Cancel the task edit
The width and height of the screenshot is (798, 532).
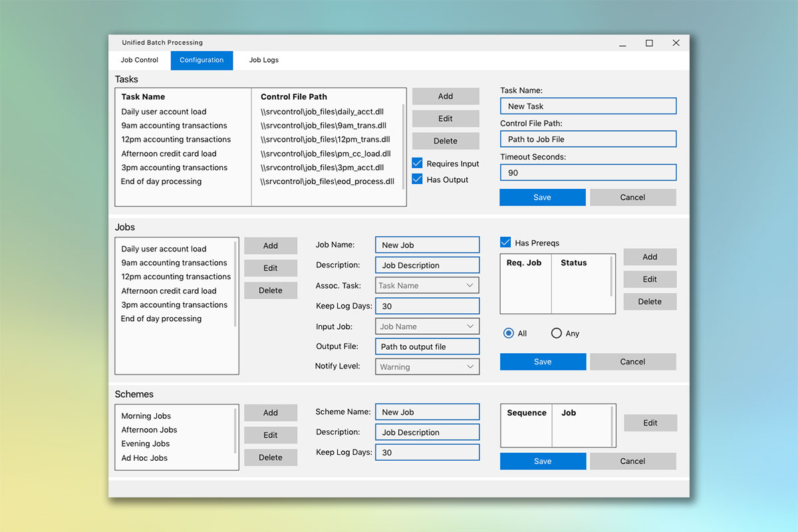[633, 197]
